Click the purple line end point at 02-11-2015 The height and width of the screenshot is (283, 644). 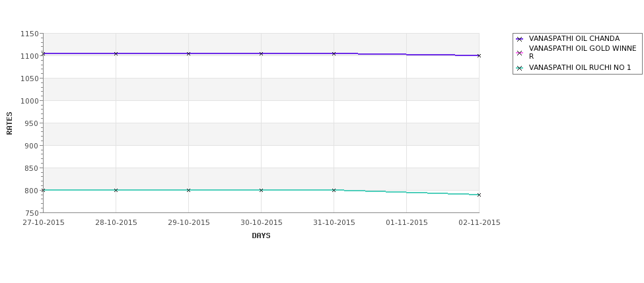[x=479, y=56]
